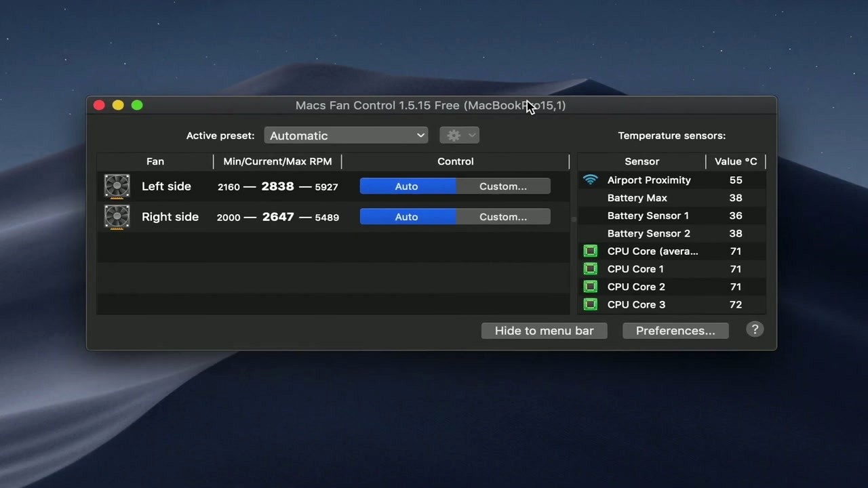Select the CPU Core 3 chip icon
Screen dimensions: 868x488
(x=590, y=304)
